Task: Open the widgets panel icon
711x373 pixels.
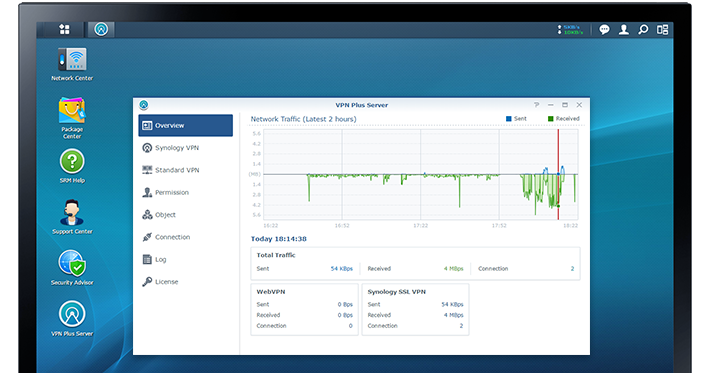Action: point(662,30)
